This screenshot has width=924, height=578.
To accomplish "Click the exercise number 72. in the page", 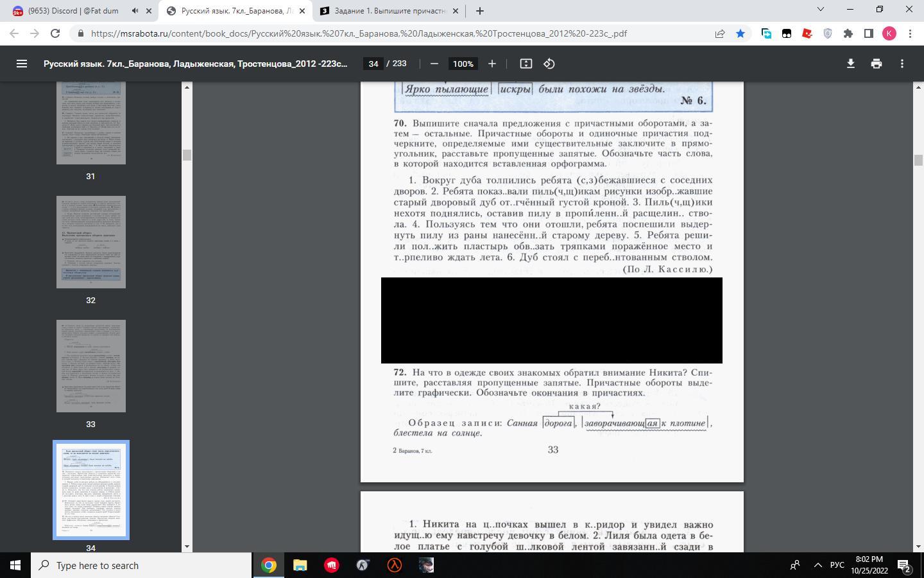I will (400, 372).
